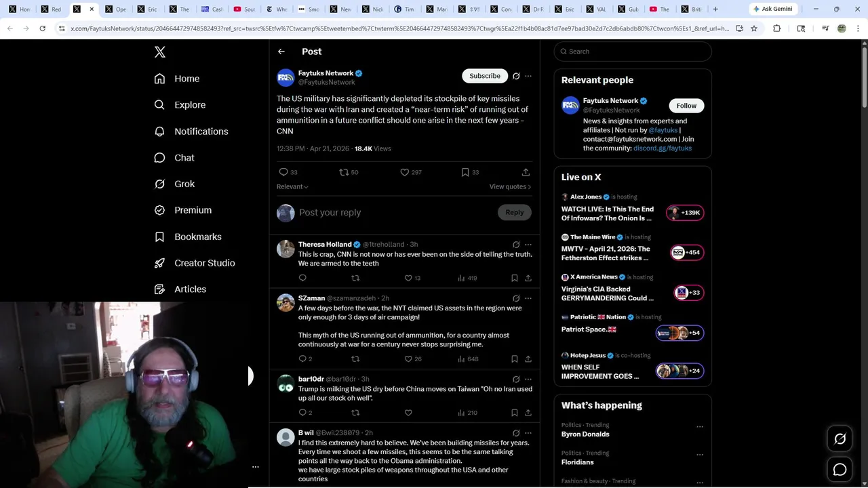Open Bookmarks
This screenshot has width=868, height=488.
coord(187,237)
